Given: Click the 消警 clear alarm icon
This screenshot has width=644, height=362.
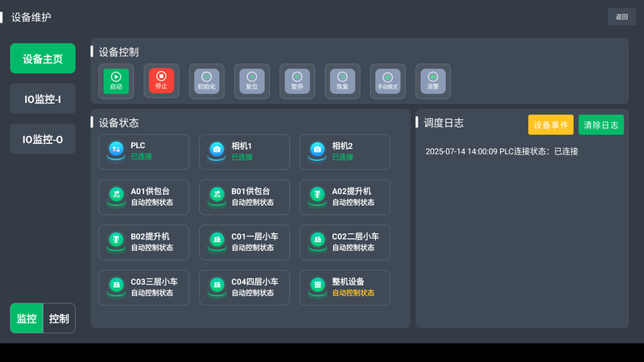Looking at the screenshot, I should (x=433, y=81).
